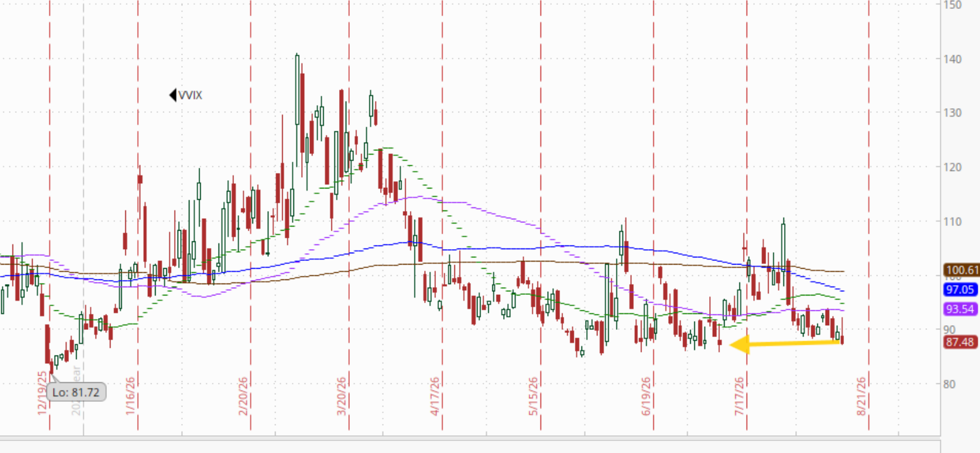
Task: Click the 110 price axis label
Action: point(953,222)
